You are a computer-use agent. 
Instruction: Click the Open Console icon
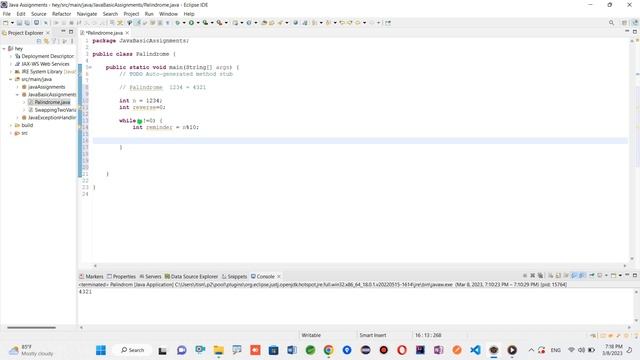(613, 276)
